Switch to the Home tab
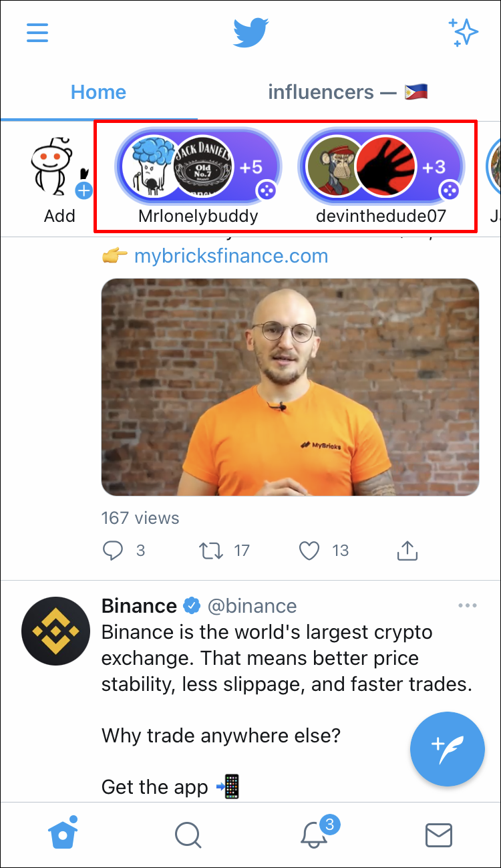The width and height of the screenshot is (501, 868). [98, 92]
